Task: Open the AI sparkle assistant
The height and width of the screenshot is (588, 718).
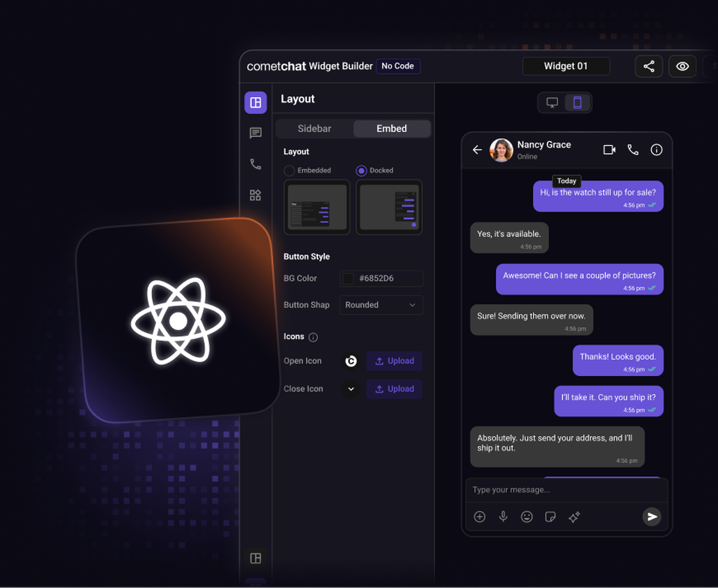Action: 574,517
